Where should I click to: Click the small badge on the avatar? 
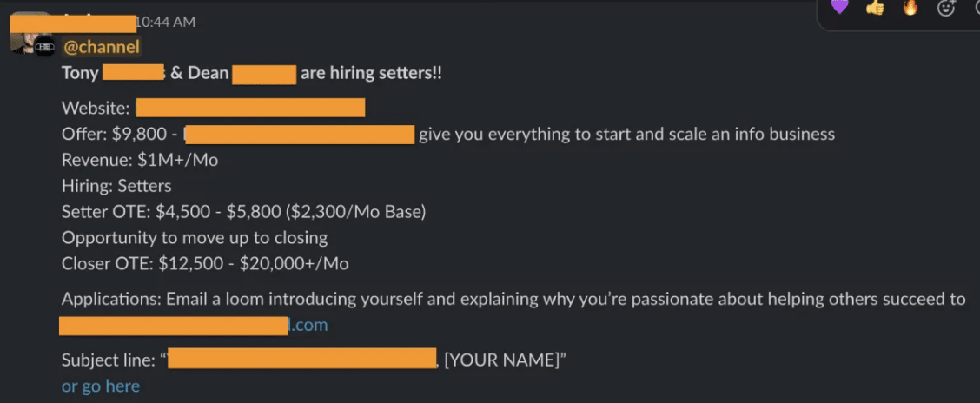click(44, 47)
